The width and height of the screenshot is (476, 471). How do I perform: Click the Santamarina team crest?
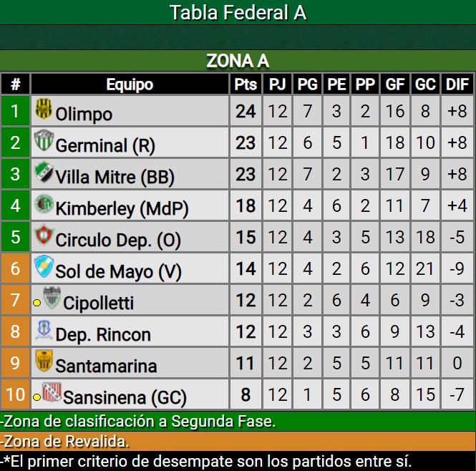click(44, 361)
